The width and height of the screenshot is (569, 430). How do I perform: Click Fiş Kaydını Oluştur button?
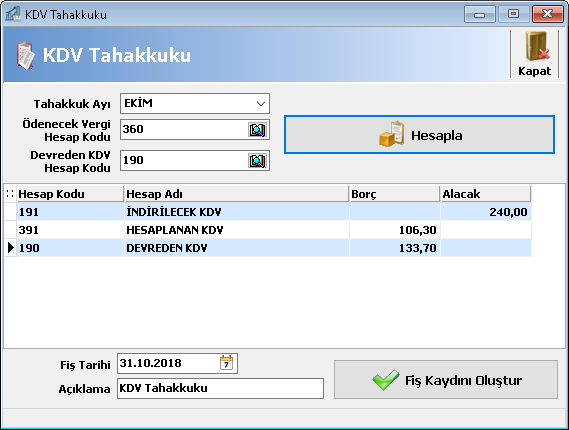click(446, 380)
